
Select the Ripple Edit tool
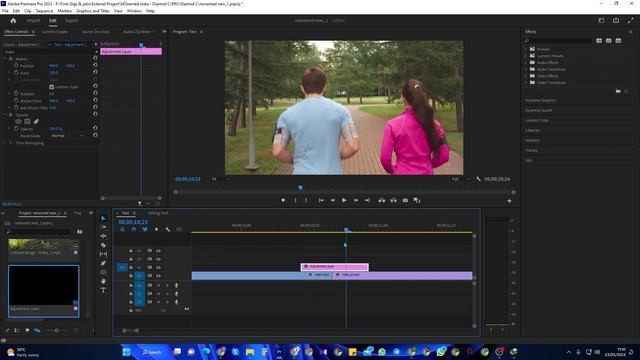(x=103, y=236)
